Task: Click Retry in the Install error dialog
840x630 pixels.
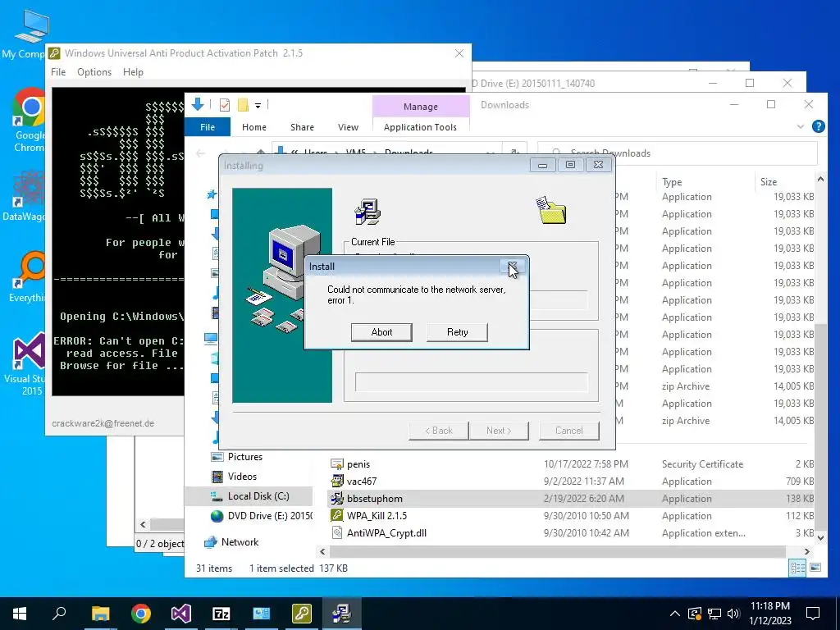Action: [x=457, y=332]
